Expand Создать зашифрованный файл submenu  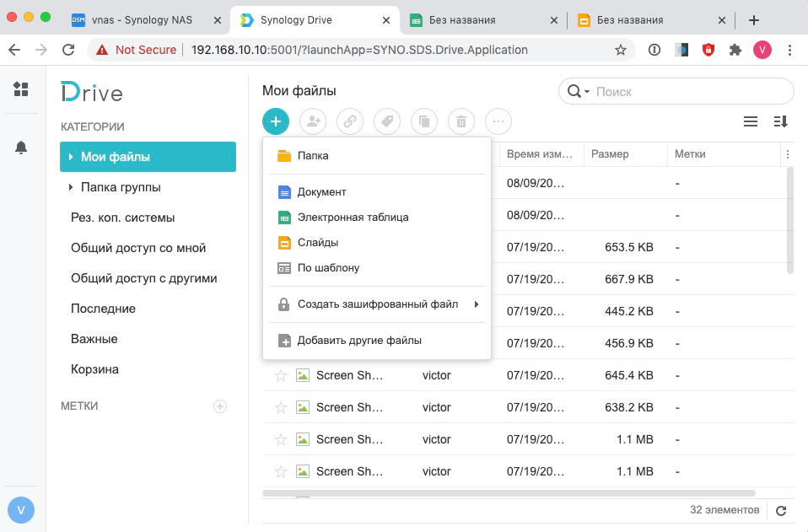(x=476, y=304)
